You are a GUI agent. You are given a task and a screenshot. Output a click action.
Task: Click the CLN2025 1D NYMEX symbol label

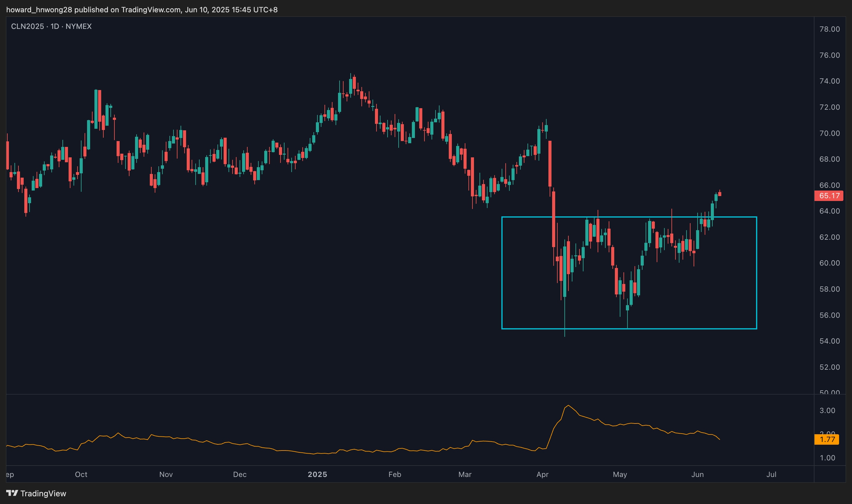pyautogui.click(x=51, y=26)
